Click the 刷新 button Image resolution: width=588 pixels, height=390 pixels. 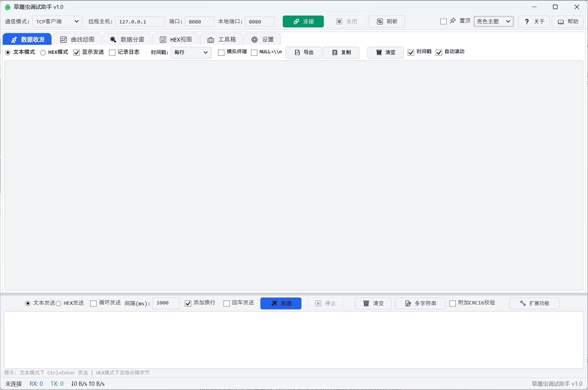coord(387,22)
